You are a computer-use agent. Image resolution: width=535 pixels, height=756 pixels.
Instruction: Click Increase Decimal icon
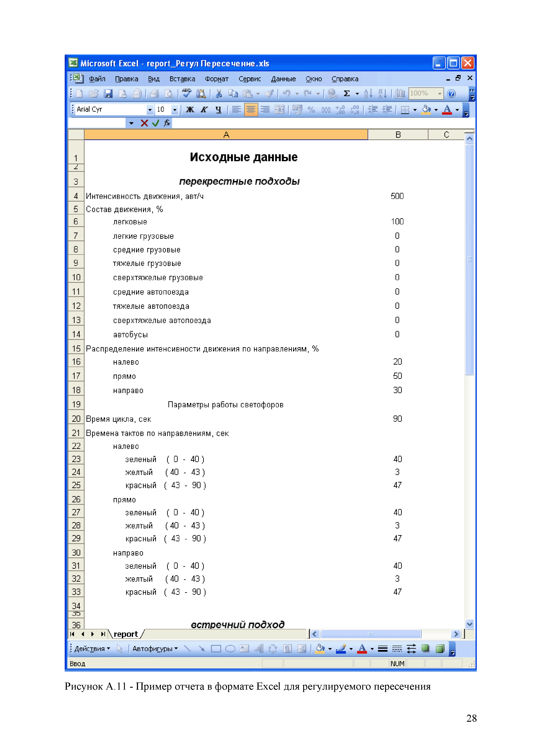coord(340,110)
